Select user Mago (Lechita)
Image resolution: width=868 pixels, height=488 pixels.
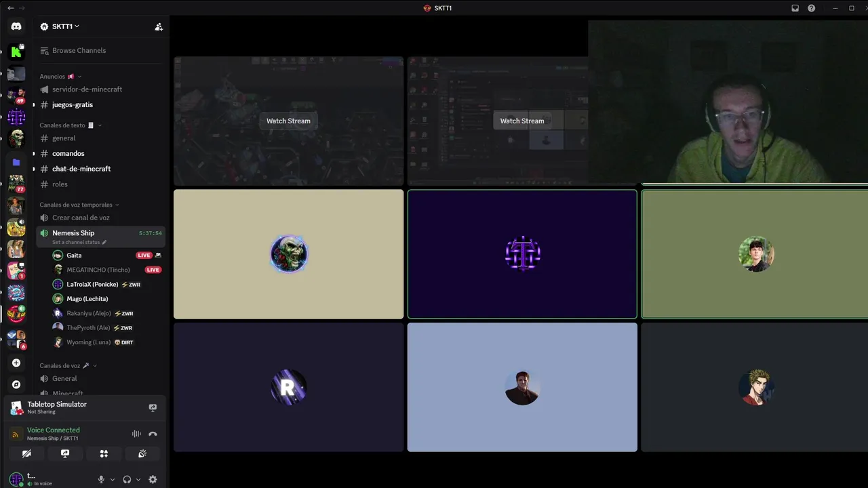(106, 299)
